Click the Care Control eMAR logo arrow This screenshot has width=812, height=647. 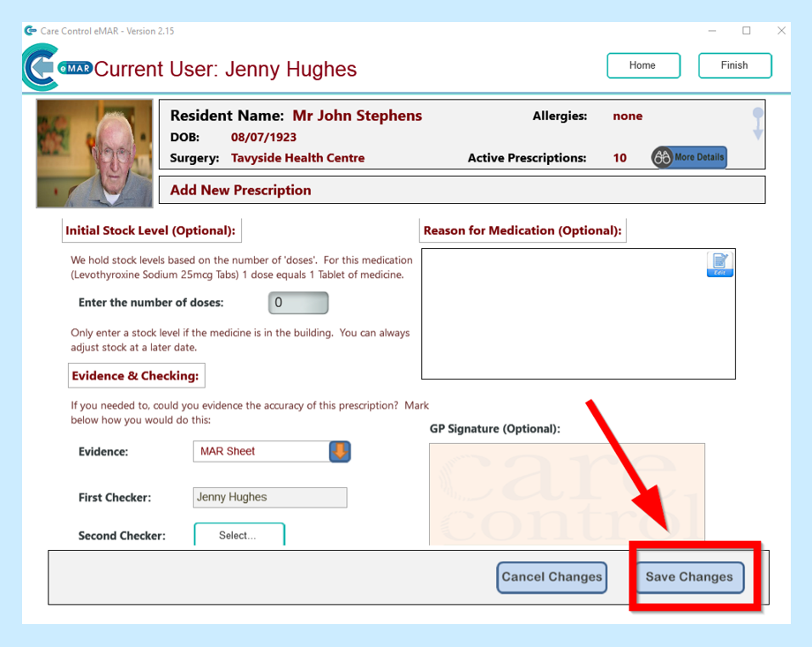pyautogui.click(x=40, y=69)
